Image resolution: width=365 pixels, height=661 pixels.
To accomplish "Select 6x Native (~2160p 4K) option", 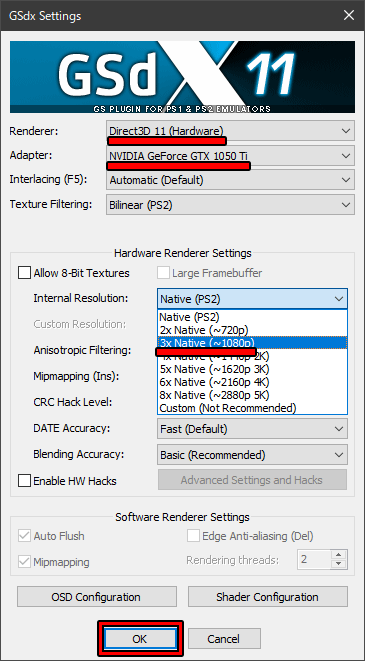I will (252, 382).
